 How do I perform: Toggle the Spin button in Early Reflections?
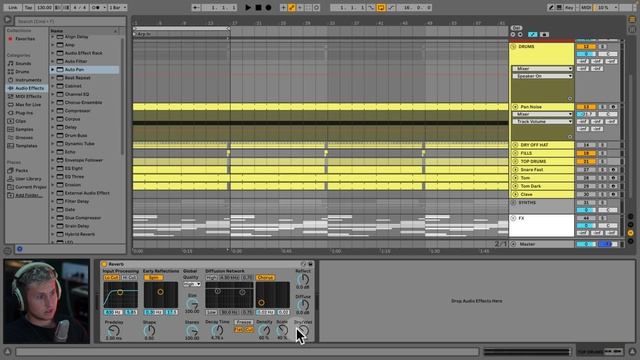153,278
